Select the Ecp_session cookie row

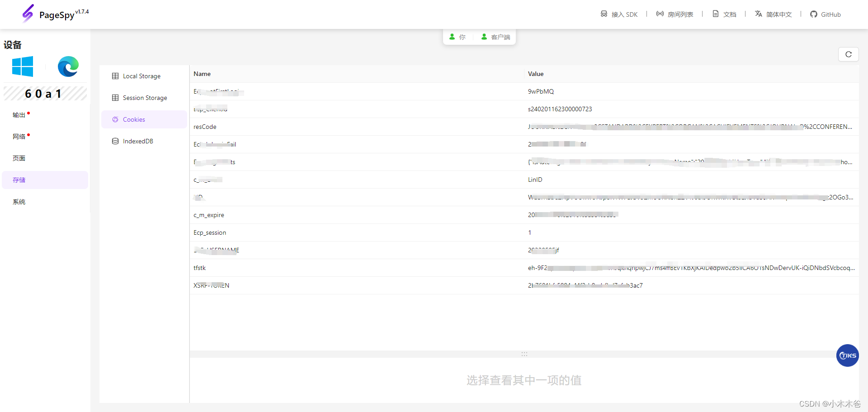(x=316, y=232)
